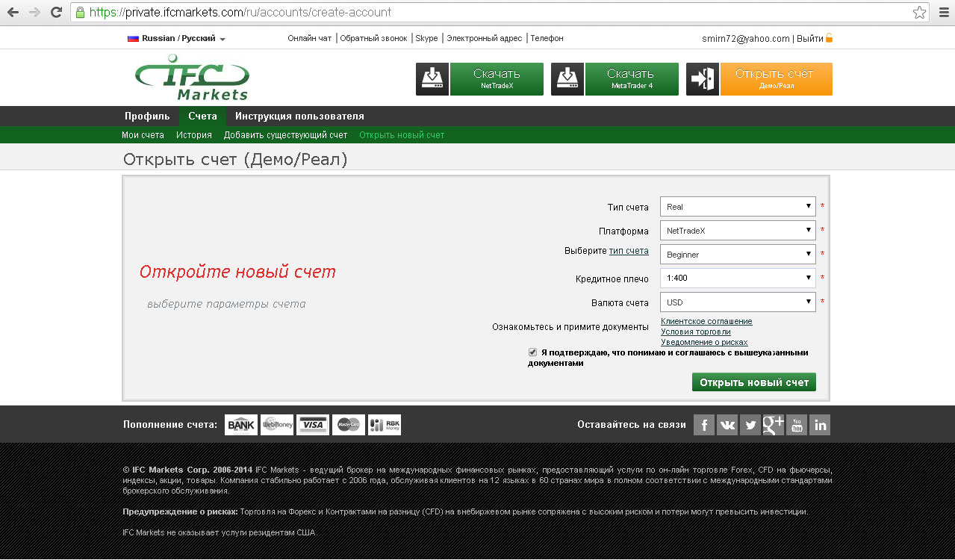Open the Клиентское соглашение link
Image resolution: width=955 pixels, height=560 pixels.
pos(706,321)
